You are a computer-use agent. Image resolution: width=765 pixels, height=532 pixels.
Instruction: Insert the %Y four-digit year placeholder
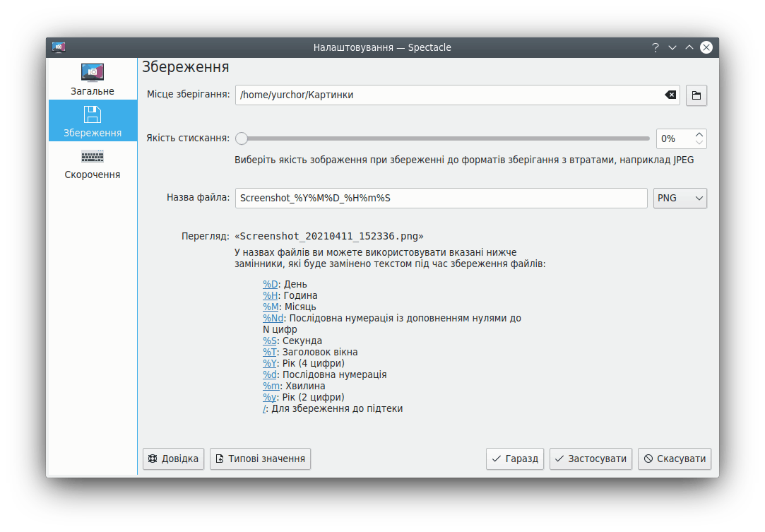point(269,363)
